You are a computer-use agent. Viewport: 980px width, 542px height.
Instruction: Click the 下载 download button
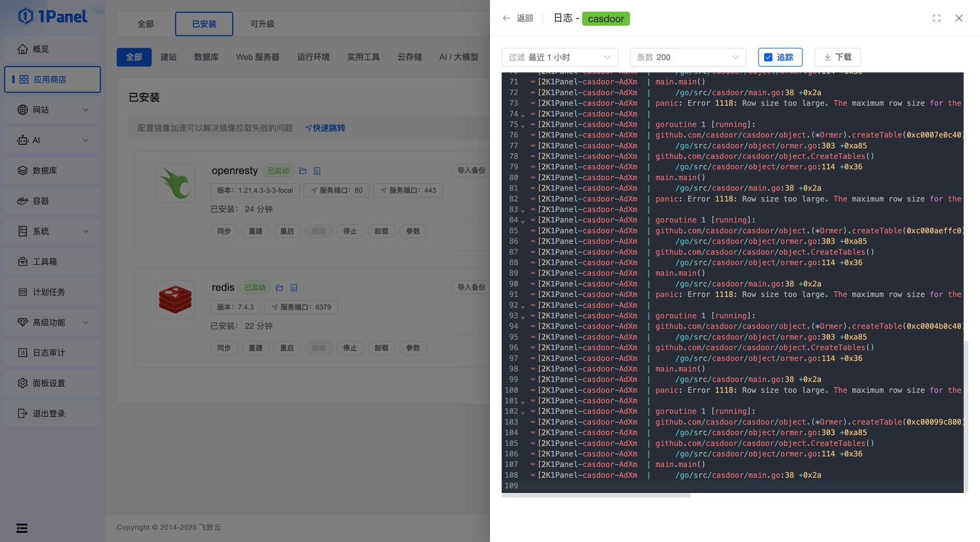(837, 57)
